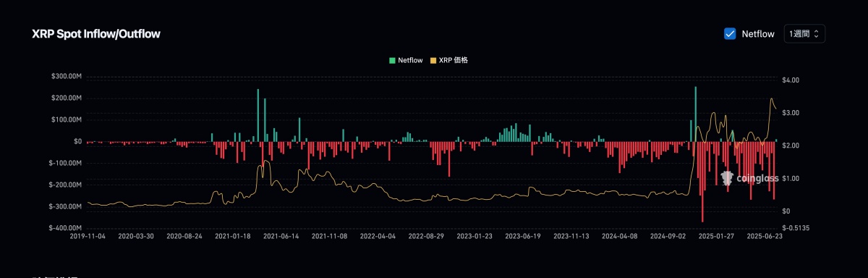Click the $300.00M label on the Netflow axis
Image resolution: width=868 pixels, height=278 pixels.
[67, 76]
